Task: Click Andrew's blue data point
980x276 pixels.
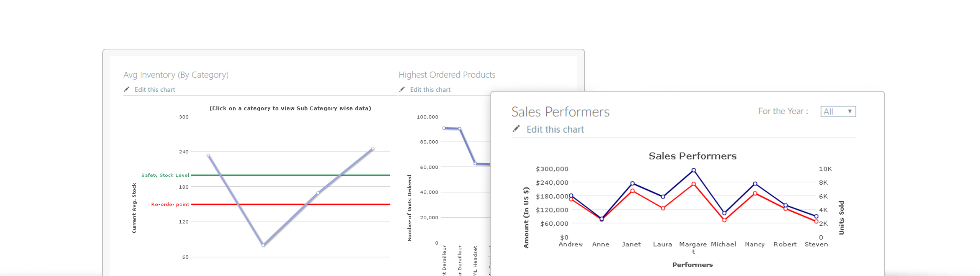Action: point(571,195)
